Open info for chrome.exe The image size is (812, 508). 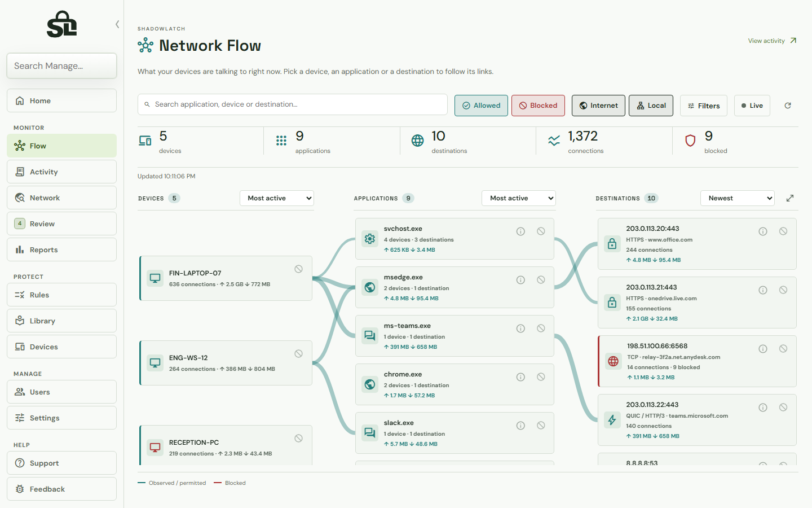[520, 377]
